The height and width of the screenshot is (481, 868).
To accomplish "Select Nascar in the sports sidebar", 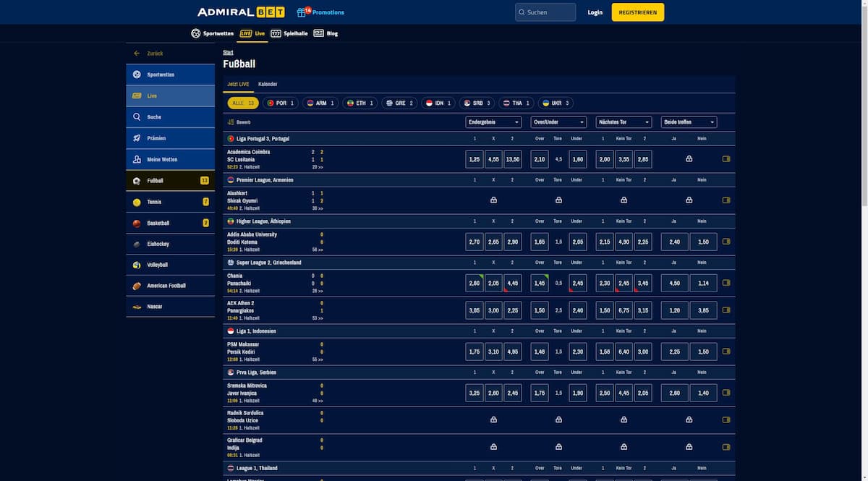I will (x=170, y=307).
